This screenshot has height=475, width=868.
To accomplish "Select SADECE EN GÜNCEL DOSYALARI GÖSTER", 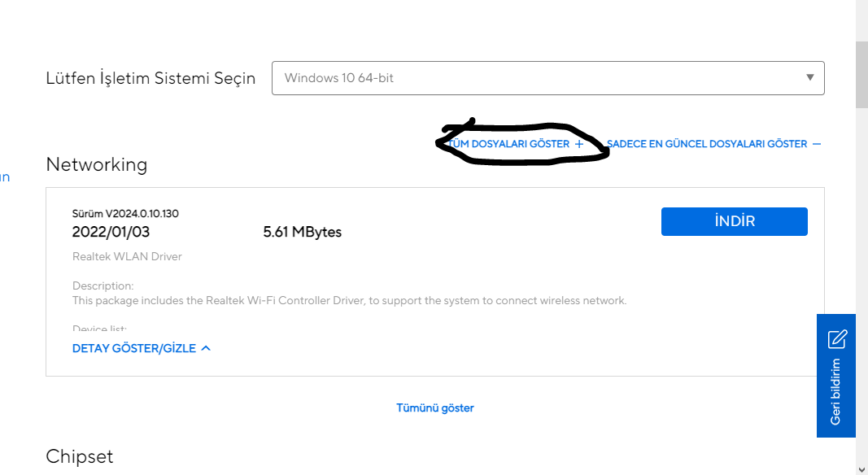I will point(707,144).
